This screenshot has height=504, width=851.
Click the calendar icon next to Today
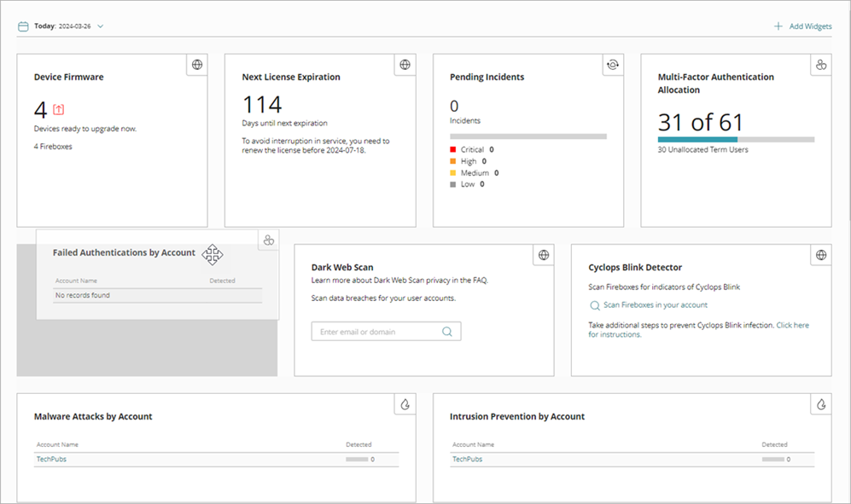click(x=22, y=26)
